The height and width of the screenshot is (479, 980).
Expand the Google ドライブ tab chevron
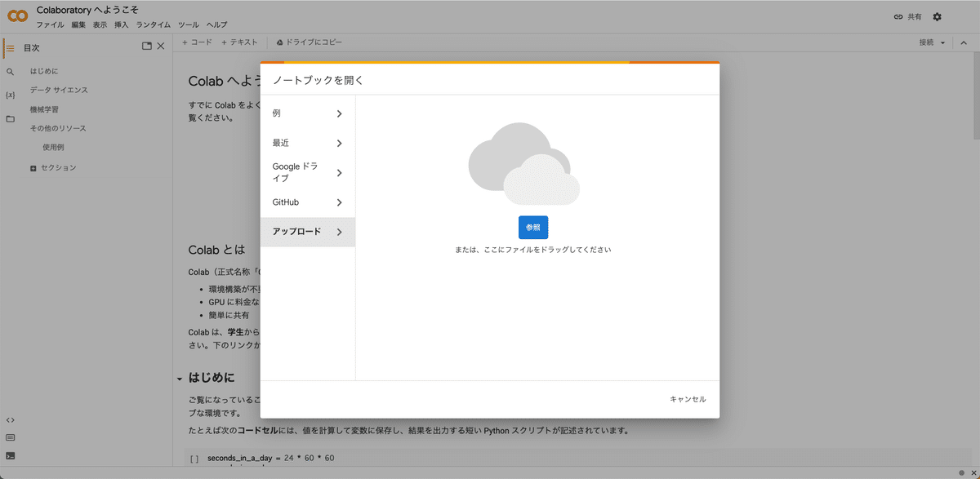pos(339,172)
